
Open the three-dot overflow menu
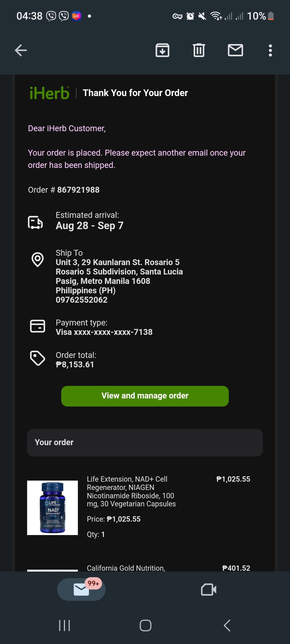(270, 50)
